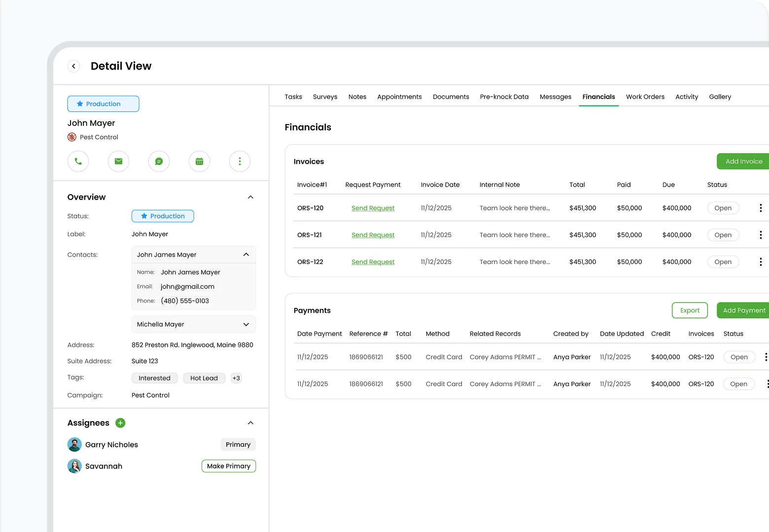The width and height of the screenshot is (769, 532).
Task: Click the Date Updated column header
Action: (622, 333)
